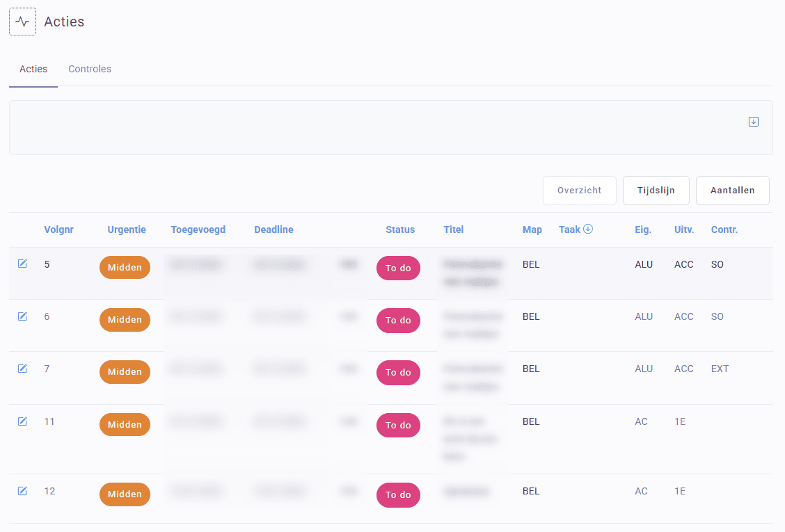Sort by Uitv. column header
This screenshot has height=532, width=785.
tap(684, 229)
